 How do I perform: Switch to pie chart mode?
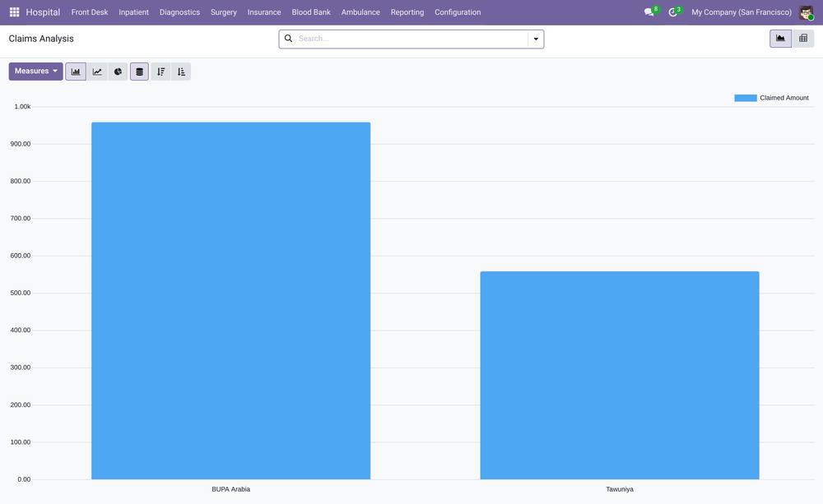(x=118, y=72)
